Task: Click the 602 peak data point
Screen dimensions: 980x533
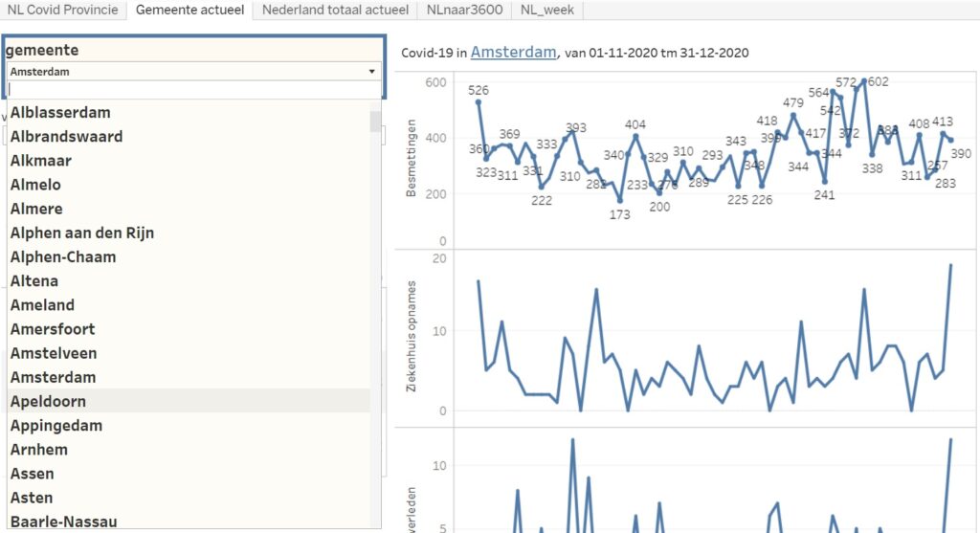Action: coord(864,82)
